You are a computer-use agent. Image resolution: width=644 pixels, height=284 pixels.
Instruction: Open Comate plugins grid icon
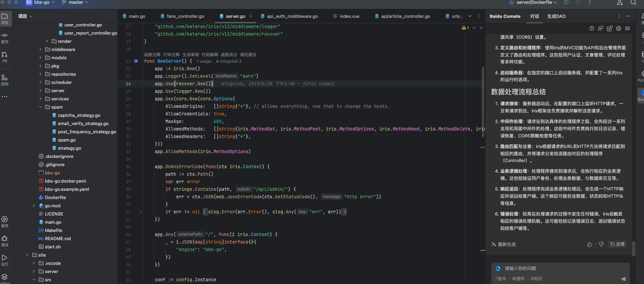(609, 28)
